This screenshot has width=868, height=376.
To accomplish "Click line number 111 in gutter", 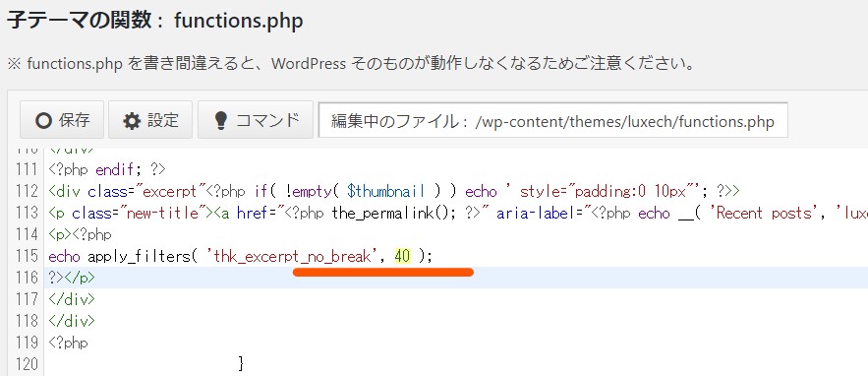I will pos(28,168).
